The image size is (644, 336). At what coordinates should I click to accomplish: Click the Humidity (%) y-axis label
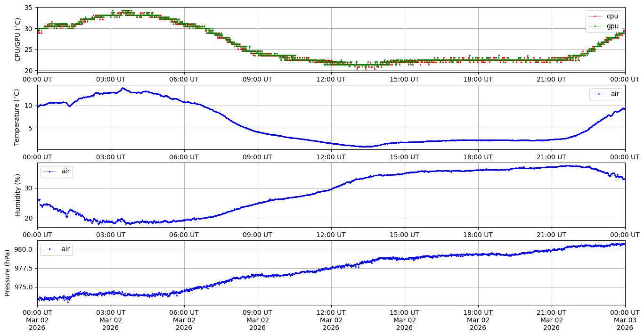18,195
